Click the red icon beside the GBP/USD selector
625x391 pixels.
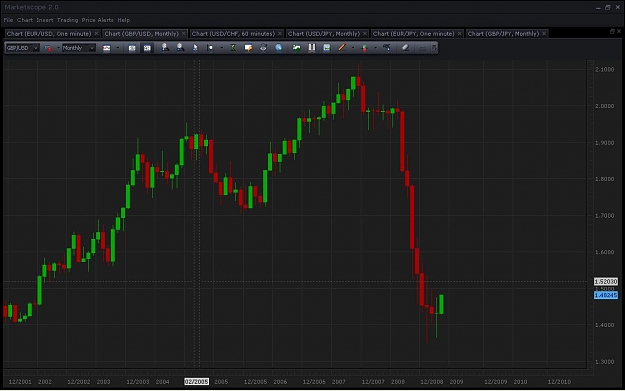(x=48, y=48)
